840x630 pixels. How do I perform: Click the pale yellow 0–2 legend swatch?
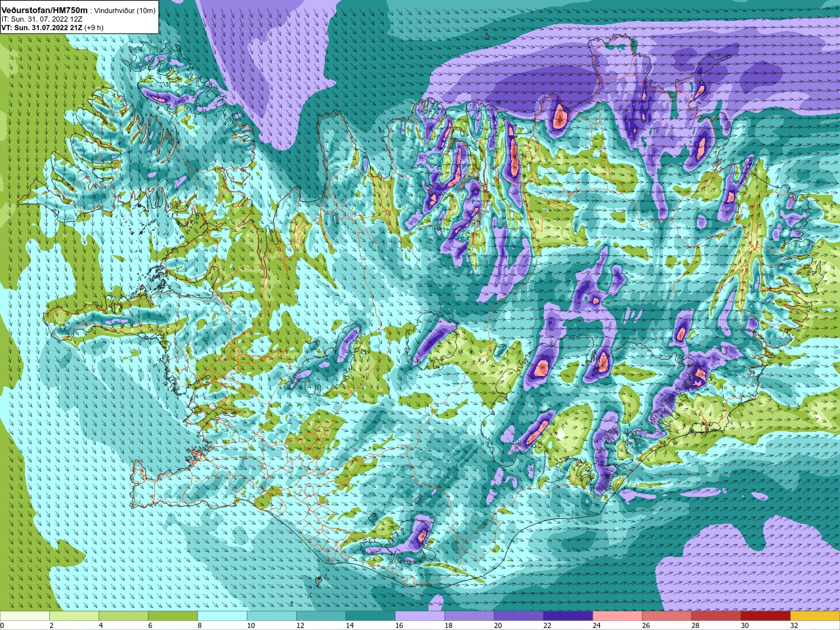click(25, 616)
